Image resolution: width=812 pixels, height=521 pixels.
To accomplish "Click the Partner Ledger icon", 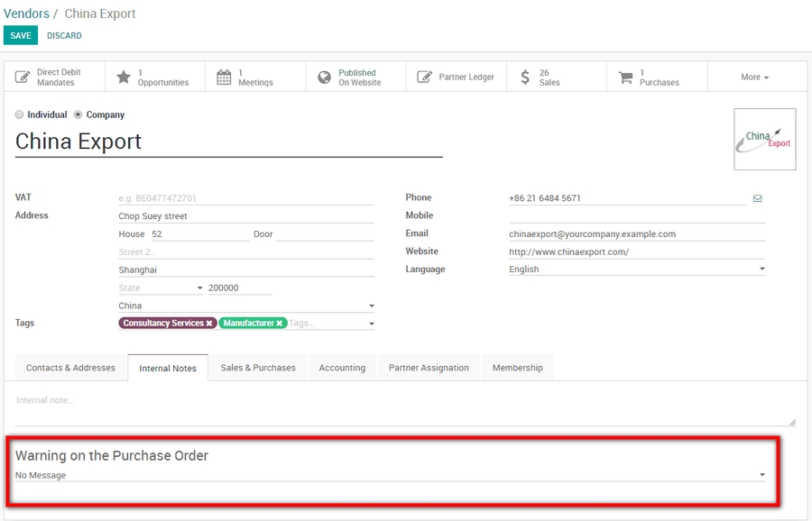I will tap(424, 76).
